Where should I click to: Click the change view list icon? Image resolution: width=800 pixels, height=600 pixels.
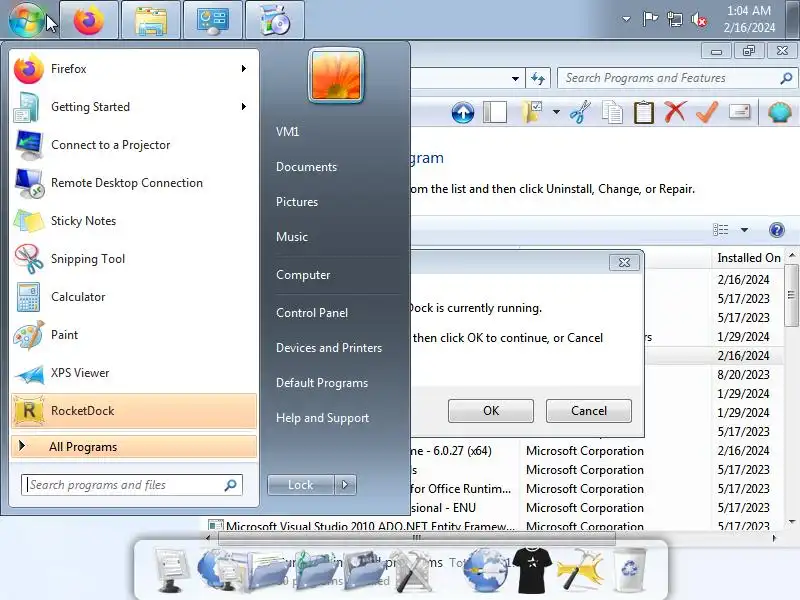pos(720,230)
